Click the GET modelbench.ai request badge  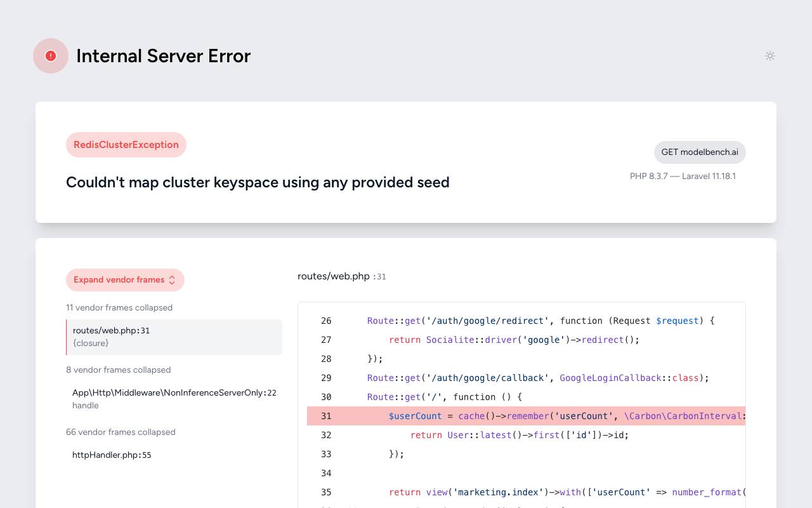(700, 152)
